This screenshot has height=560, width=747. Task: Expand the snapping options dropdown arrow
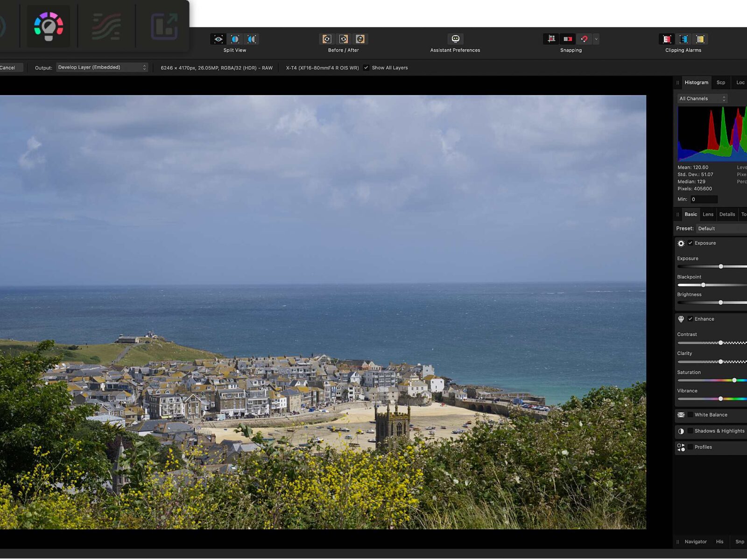pos(596,39)
